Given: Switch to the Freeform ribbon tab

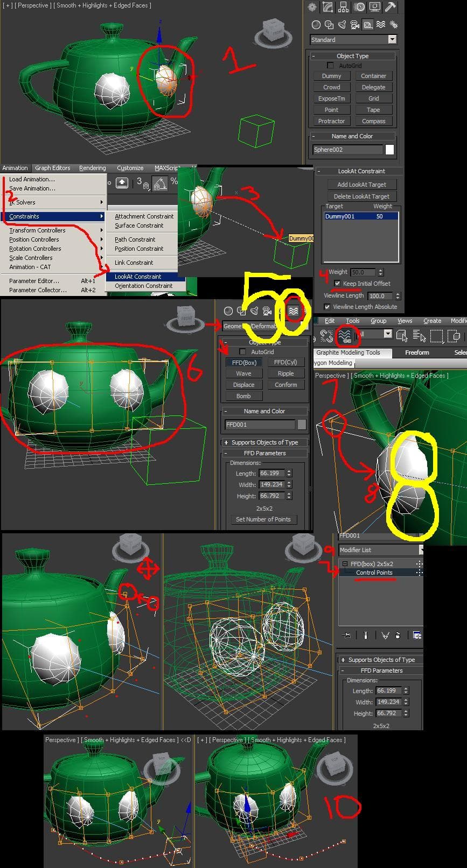Looking at the screenshot, I should [x=417, y=352].
